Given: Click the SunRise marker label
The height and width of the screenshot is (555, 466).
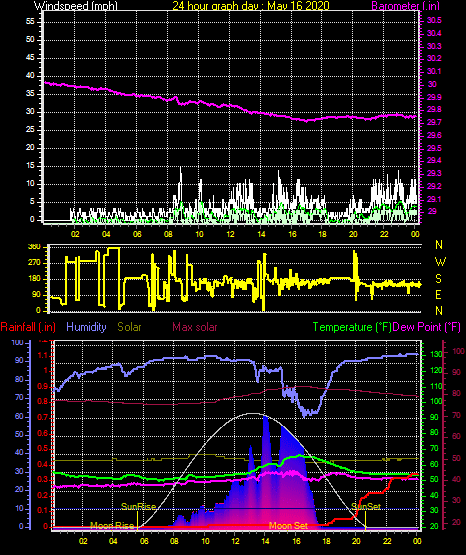Looking at the screenshot, I should pos(138,507).
